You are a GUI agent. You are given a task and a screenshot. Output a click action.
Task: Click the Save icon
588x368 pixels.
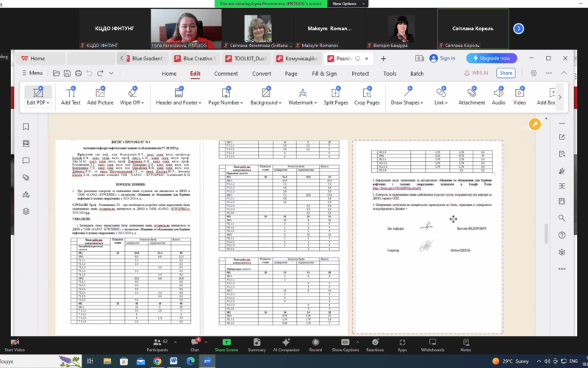(67, 73)
